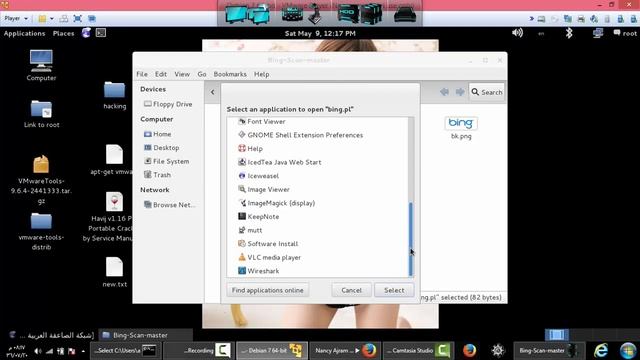
Task: Open the Bookmarks menu
Action: click(230, 74)
